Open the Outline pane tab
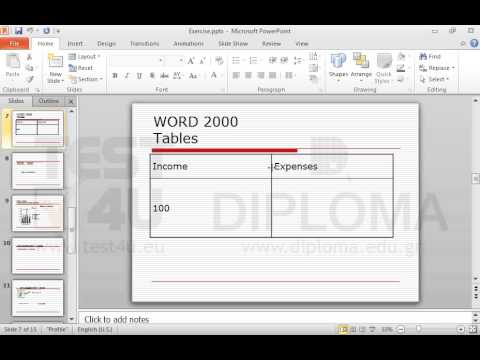Viewport: 480px width, 360px height. point(49,101)
